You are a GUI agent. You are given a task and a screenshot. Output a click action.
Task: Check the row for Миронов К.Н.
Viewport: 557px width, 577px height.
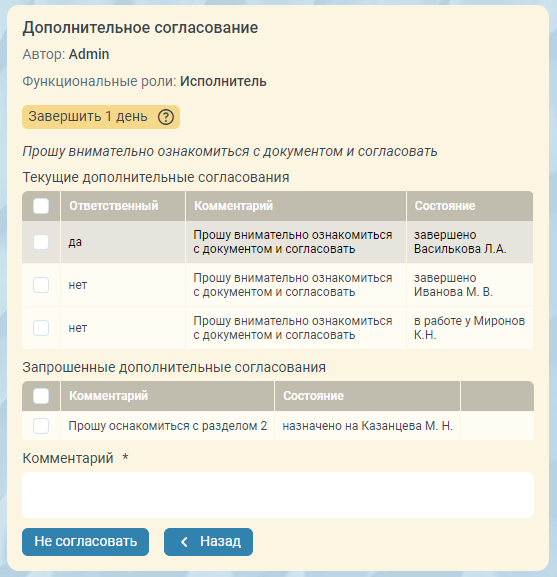(41, 328)
